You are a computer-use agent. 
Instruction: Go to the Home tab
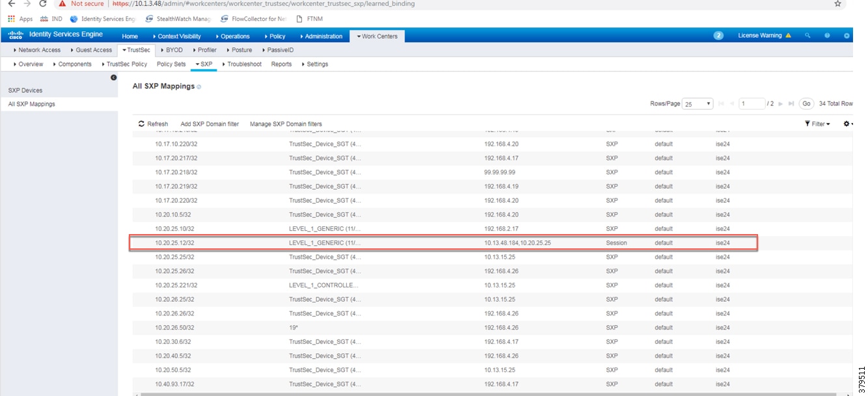point(130,36)
